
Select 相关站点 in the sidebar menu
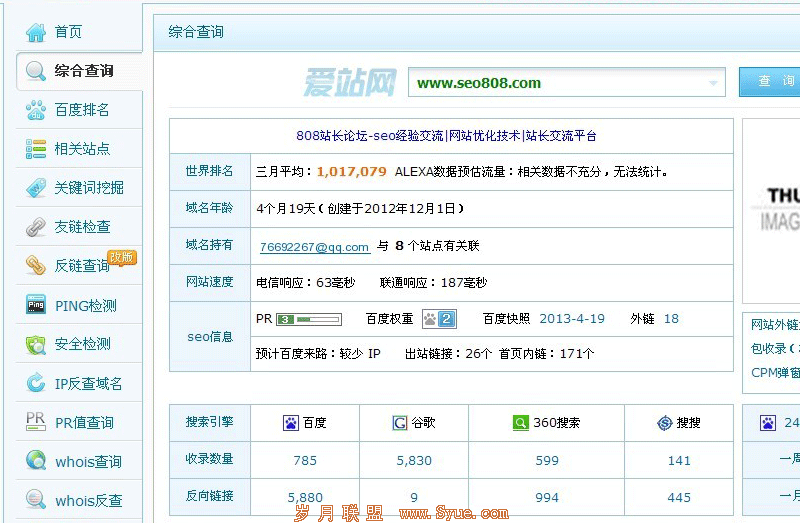click(82, 149)
